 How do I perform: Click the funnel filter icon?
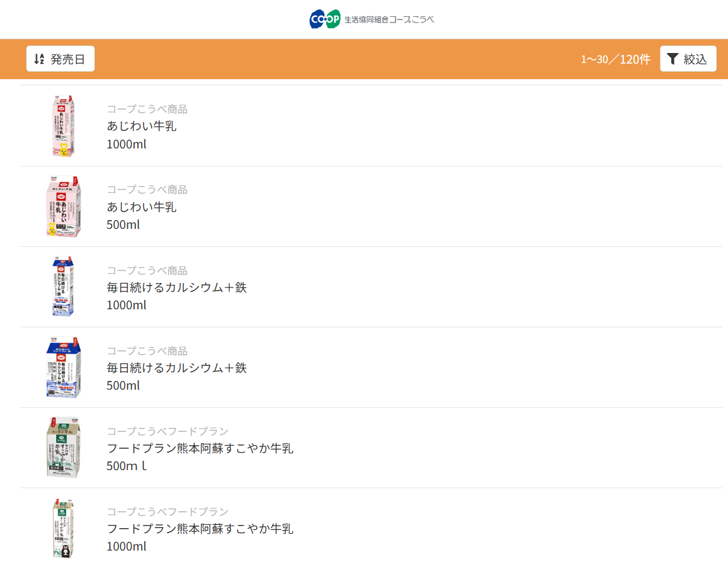672,59
